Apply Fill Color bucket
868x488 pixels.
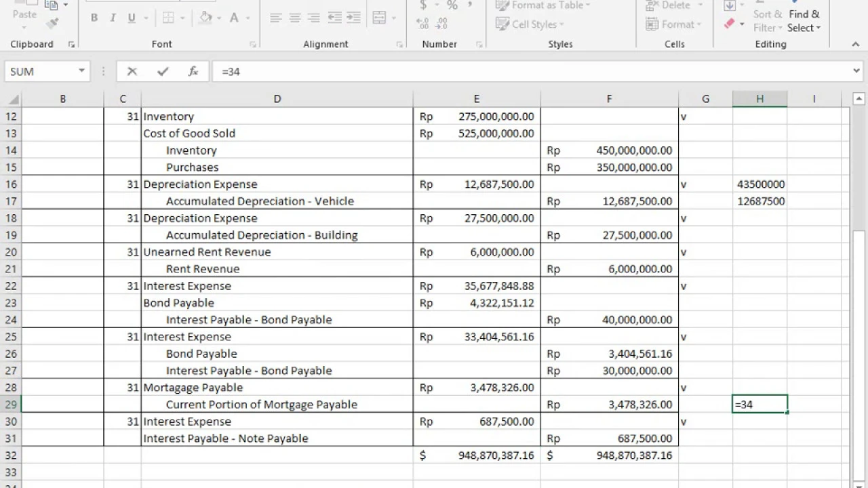coord(205,18)
